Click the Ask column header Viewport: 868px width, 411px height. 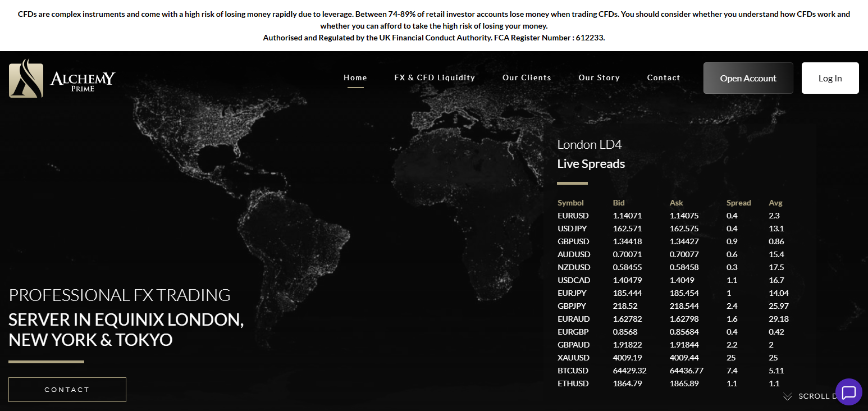(677, 203)
